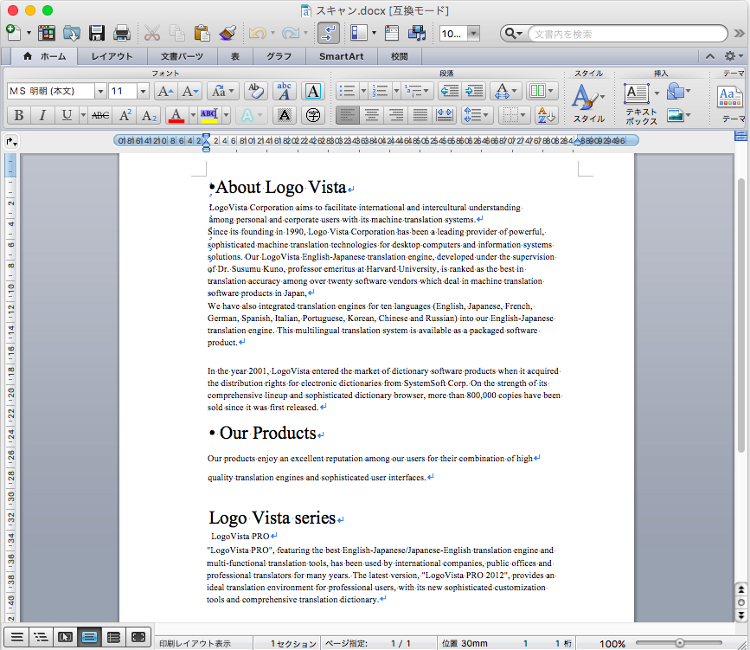Click the red font color button

(x=176, y=115)
